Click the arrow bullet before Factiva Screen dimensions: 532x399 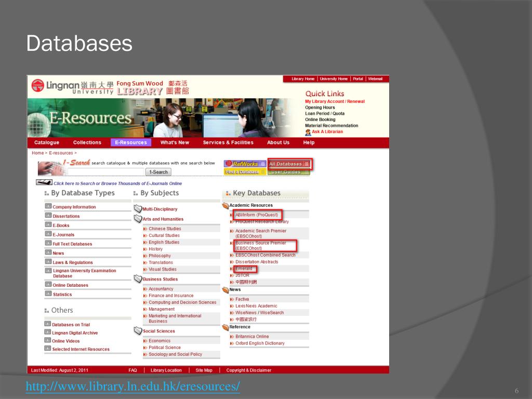(232, 299)
